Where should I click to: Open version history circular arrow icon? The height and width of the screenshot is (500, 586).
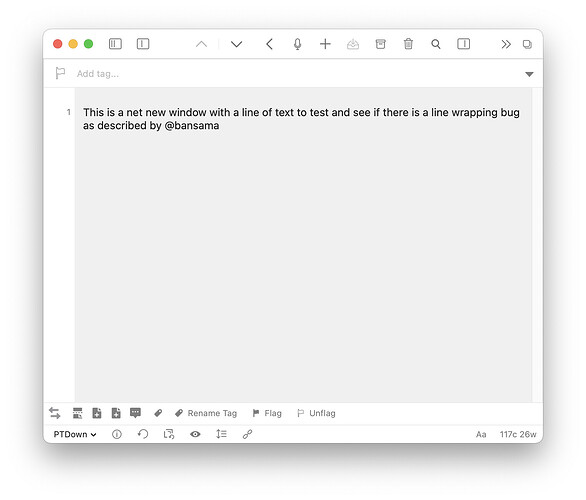pos(143,434)
